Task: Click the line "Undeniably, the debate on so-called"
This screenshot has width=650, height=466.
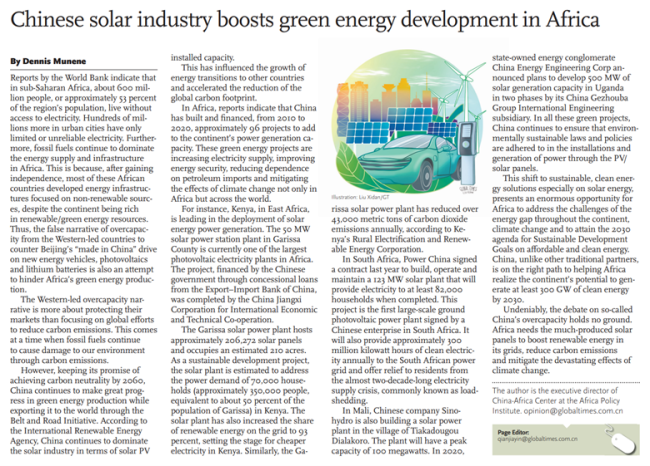Action: pyautogui.click(x=568, y=310)
